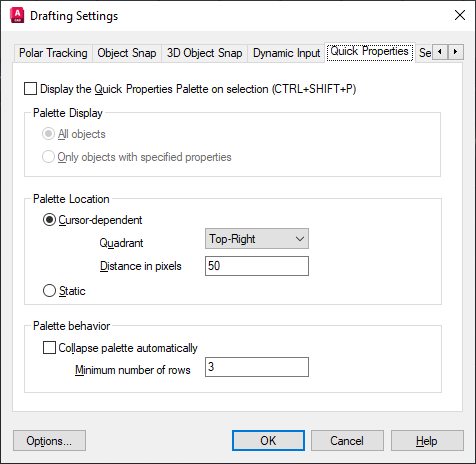Choose Only objects with specified properties
This screenshot has height=464, width=476.
click(x=48, y=157)
